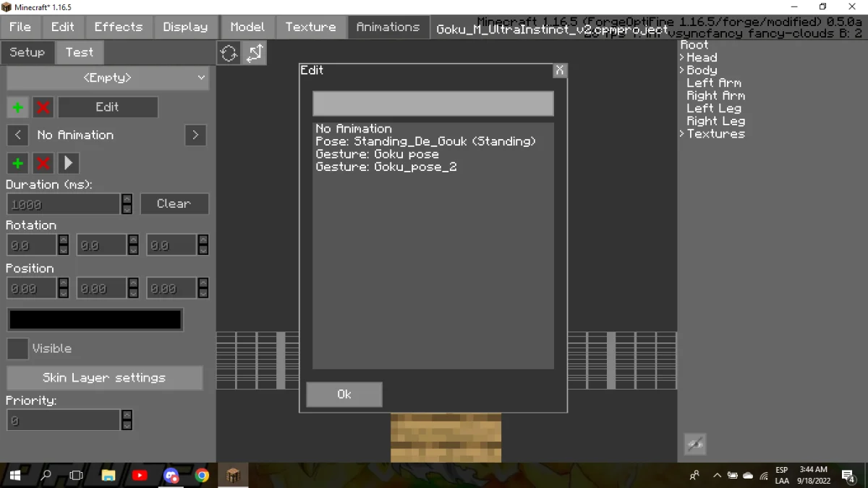Open YouTube app from the taskbar

click(x=140, y=476)
